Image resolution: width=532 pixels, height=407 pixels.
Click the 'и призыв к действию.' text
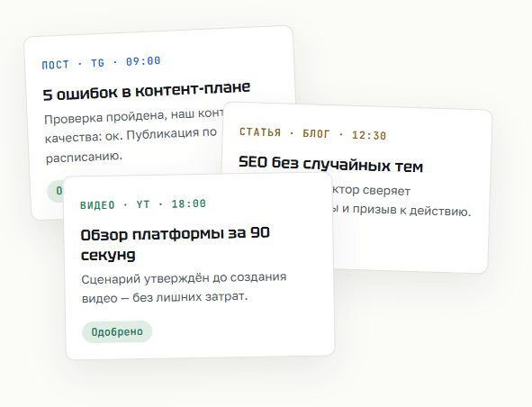coord(407,210)
